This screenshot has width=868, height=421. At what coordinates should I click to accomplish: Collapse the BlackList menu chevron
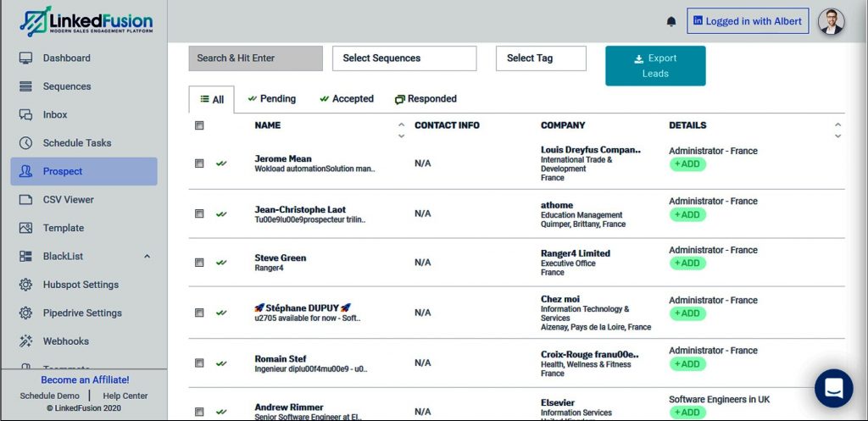(x=147, y=256)
